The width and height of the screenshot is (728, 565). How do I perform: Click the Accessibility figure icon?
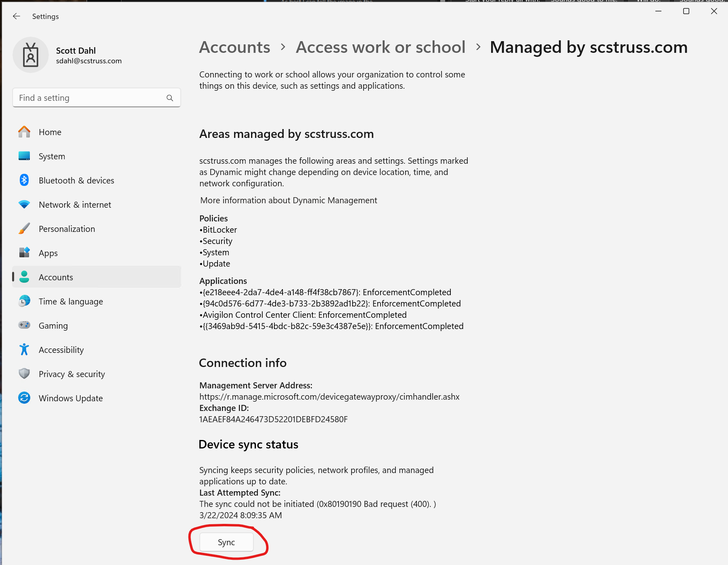(24, 350)
